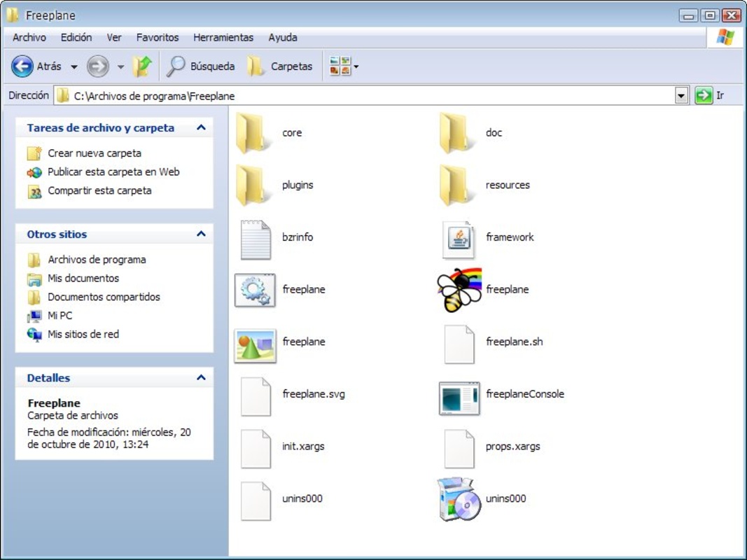
Task: Click the freeplane.svg file name
Action: click(314, 394)
